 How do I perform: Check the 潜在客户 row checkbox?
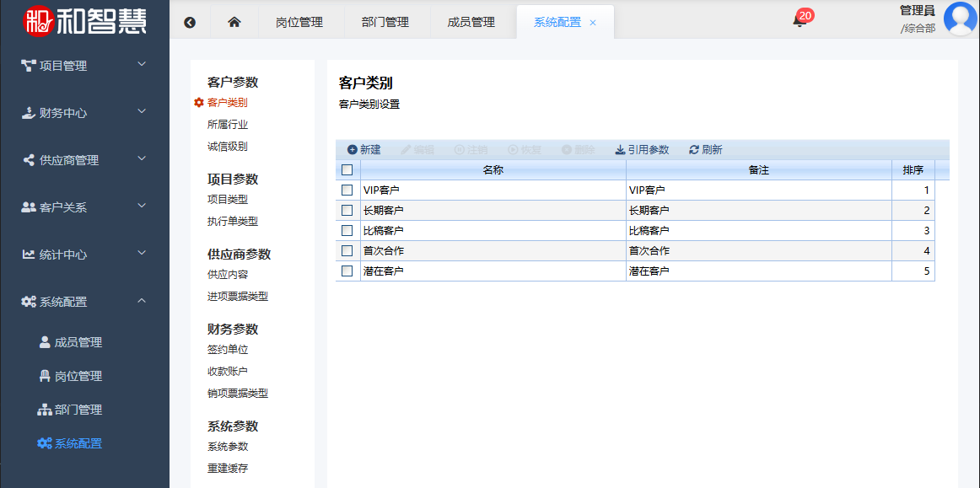(347, 271)
